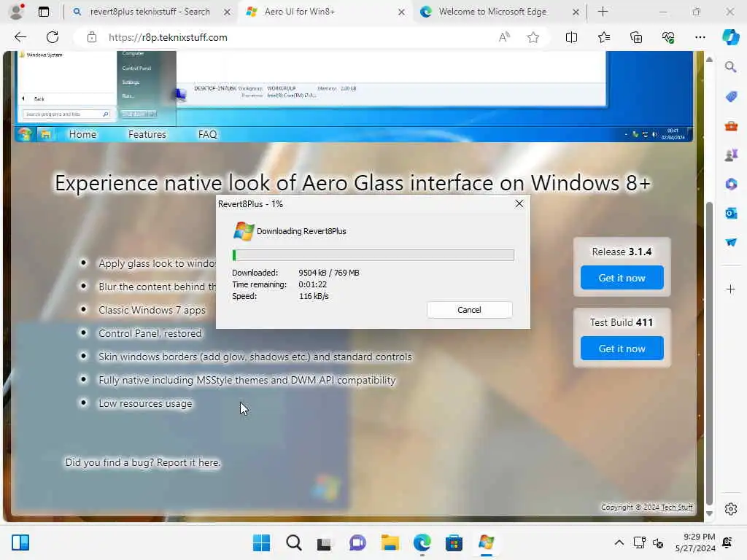
Task: Get Release 3.1.4 now
Action: pyautogui.click(x=622, y=278)
